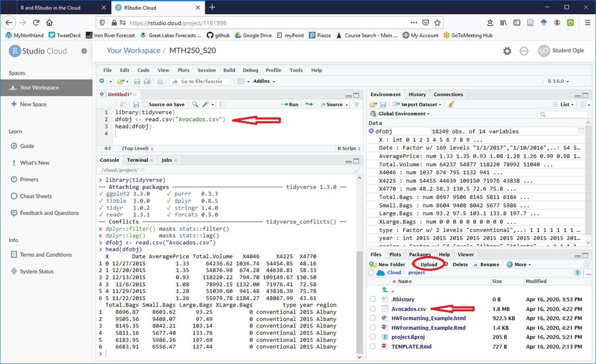Open the code tools magic wand

(206, 105)
